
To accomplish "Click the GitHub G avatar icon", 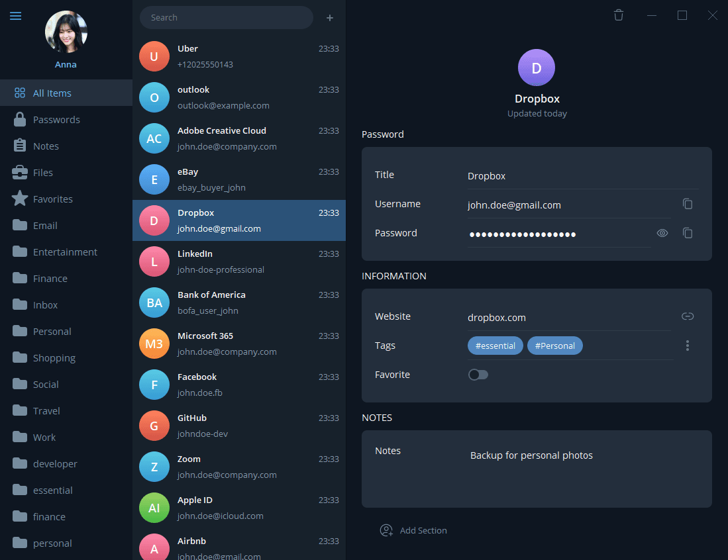I will point(154,426).
